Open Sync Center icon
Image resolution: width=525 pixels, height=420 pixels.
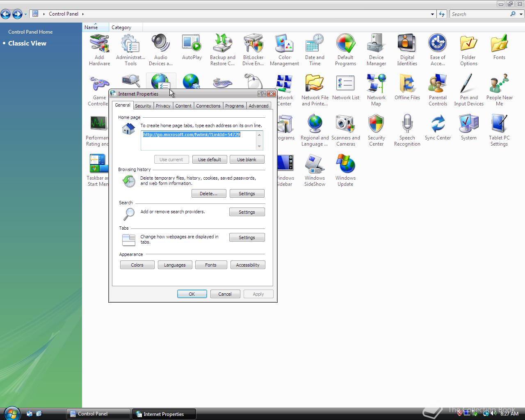click(x=438, y=128)
